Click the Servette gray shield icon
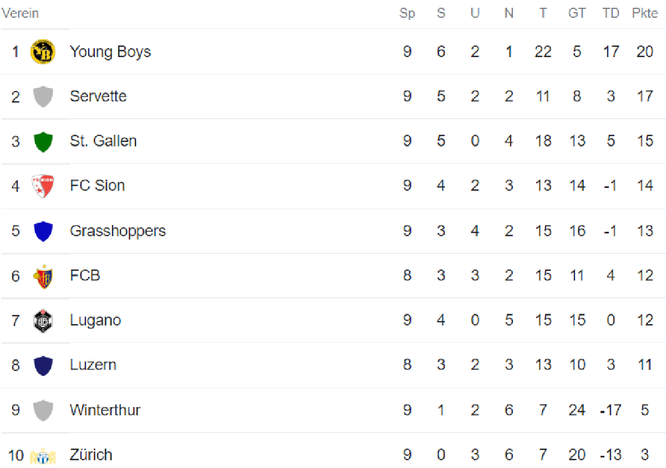Viewport: 666px width, 468px height. point(43,96)
